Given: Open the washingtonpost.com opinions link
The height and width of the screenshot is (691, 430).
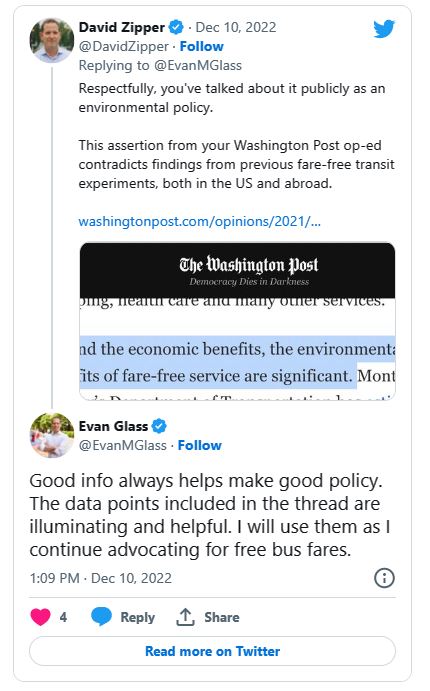Looking at the screenshot, I should tap(200, 221).
